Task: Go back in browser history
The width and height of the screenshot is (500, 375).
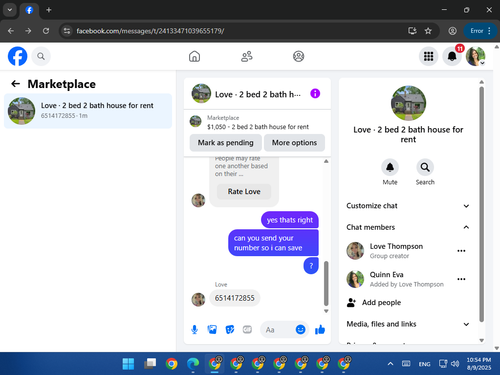Action: tap(11, 31)
